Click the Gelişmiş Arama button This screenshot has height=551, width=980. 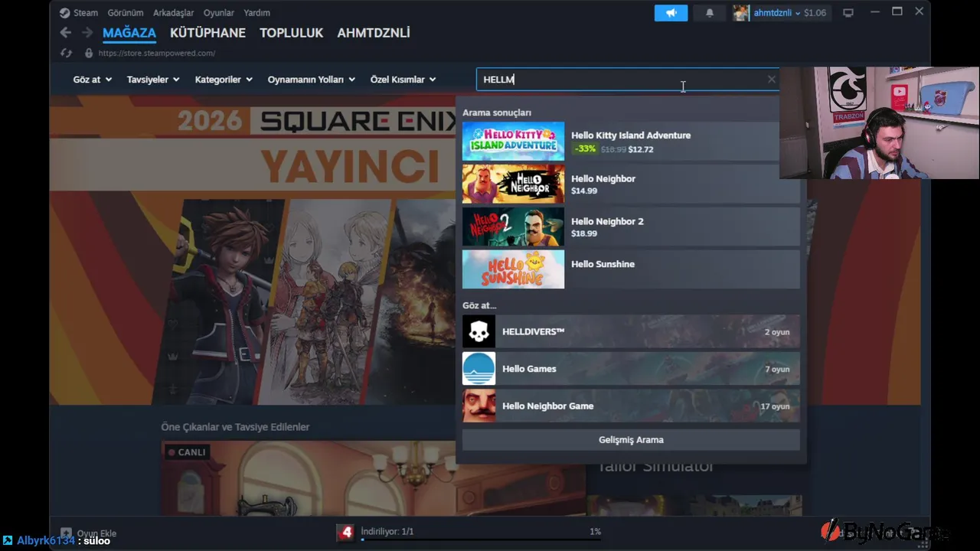[x=631, y=440]
